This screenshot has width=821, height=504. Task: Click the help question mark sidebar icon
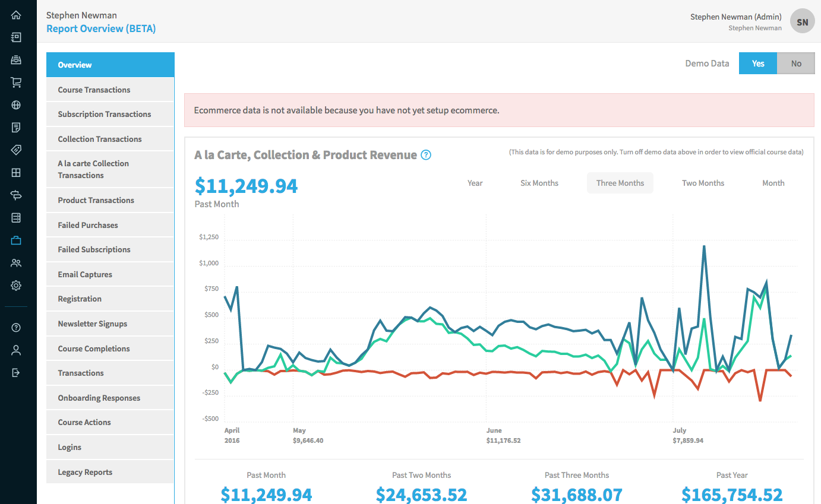pos(16,328)
